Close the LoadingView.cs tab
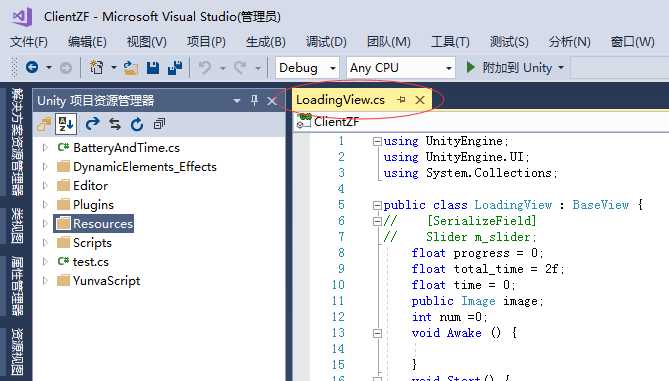 420,100
